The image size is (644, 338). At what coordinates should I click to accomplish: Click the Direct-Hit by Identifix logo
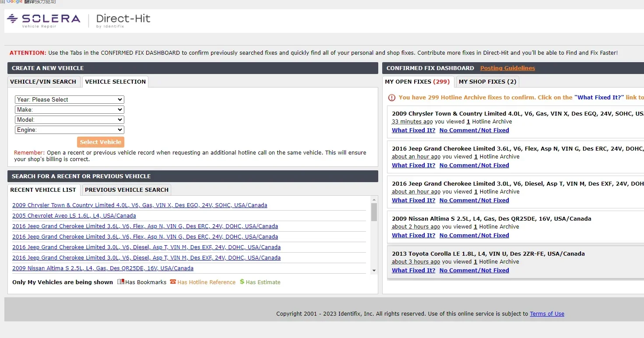coord(123,21)
